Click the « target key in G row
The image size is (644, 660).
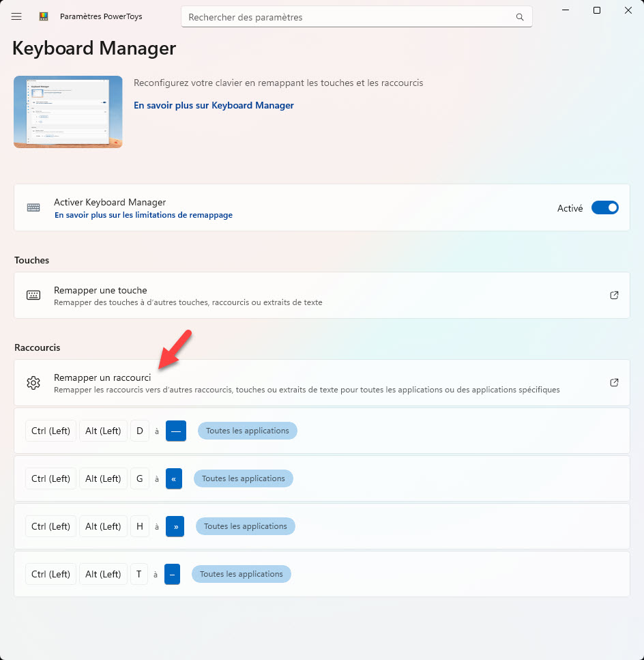(174, 478)
